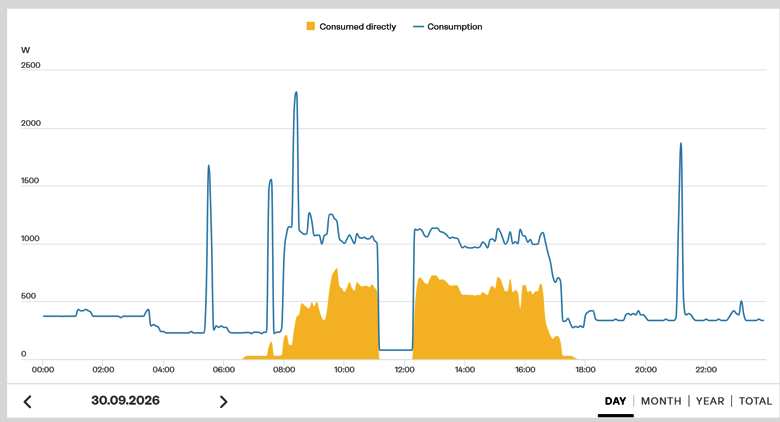The width and height of the screenshot is (780, 422).
Task: Click the 02:00 time axis label
Action: (103, 370)
